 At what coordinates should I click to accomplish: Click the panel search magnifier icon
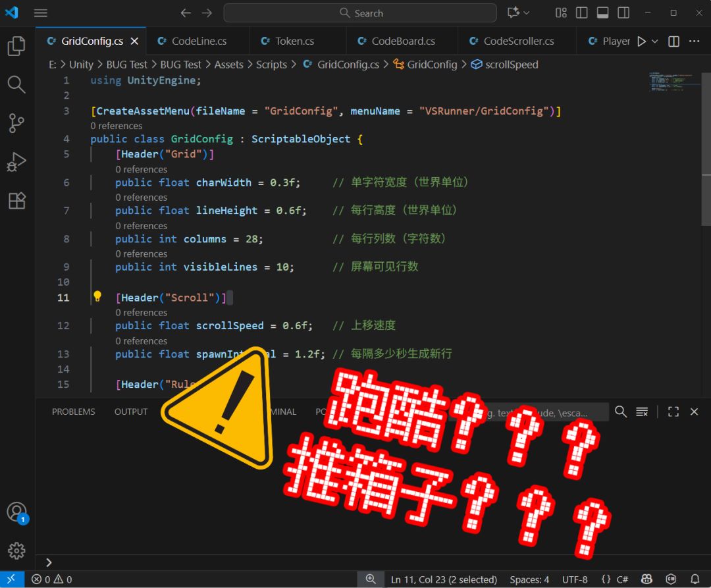(621, 412)
